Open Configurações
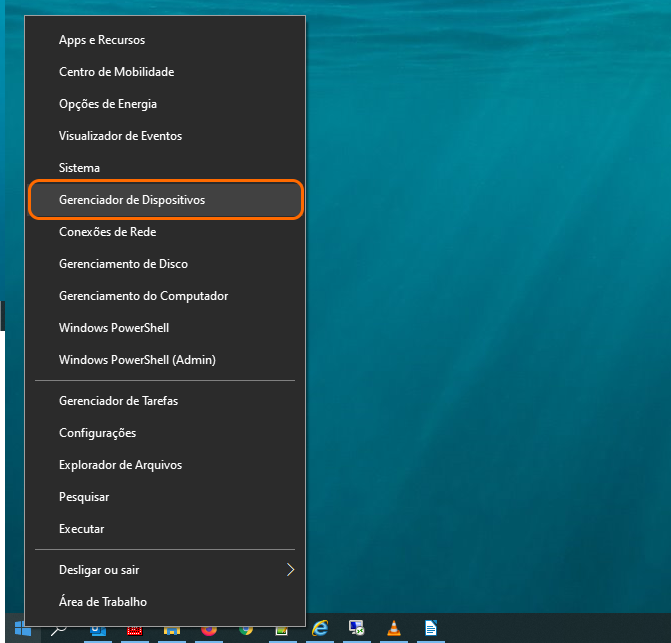 pyautogui.click(x=165, y=433)
